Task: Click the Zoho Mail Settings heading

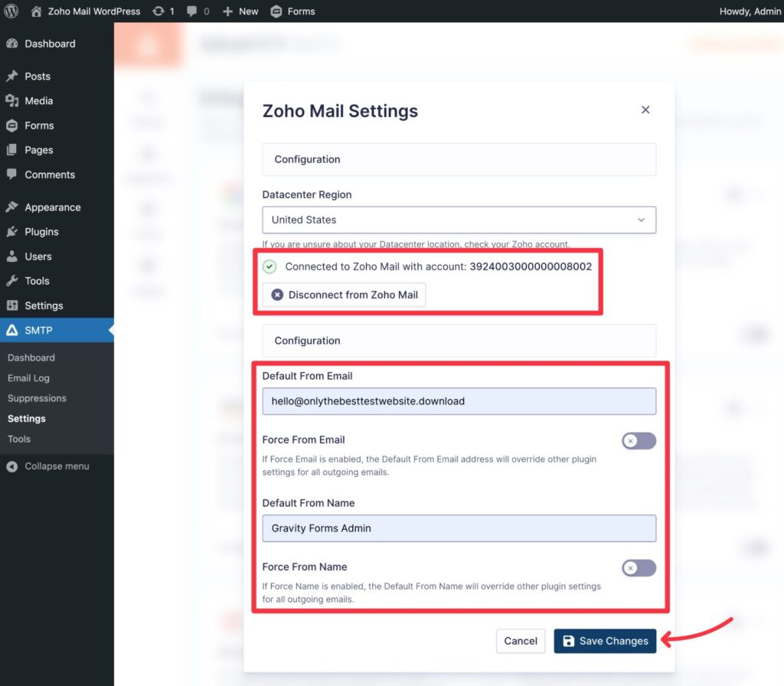Action: [340, 110]
